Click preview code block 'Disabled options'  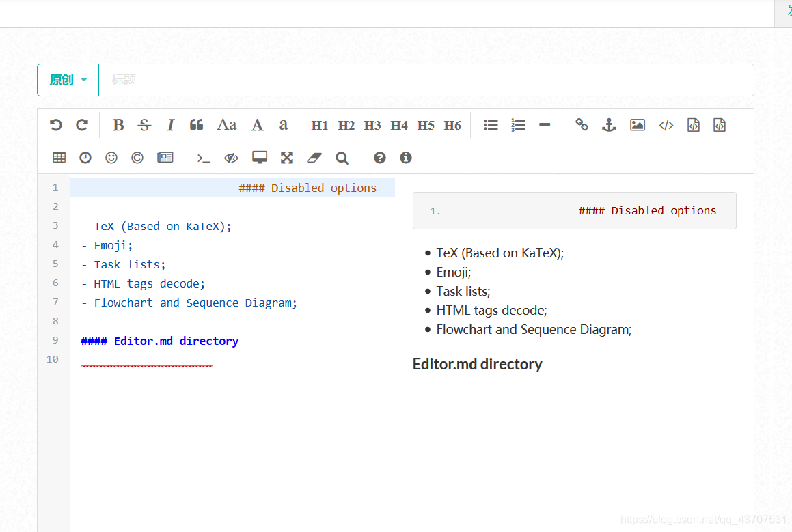(574, 210)
